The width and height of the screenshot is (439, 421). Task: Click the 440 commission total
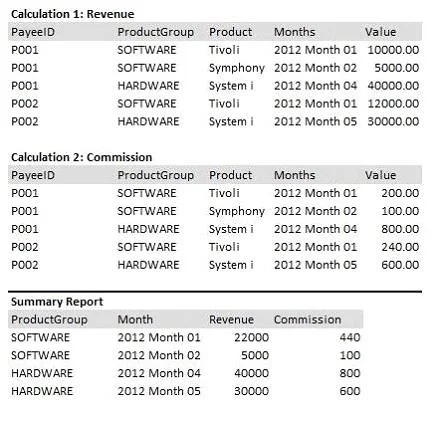pyautogui.click(x=350, y=337)
